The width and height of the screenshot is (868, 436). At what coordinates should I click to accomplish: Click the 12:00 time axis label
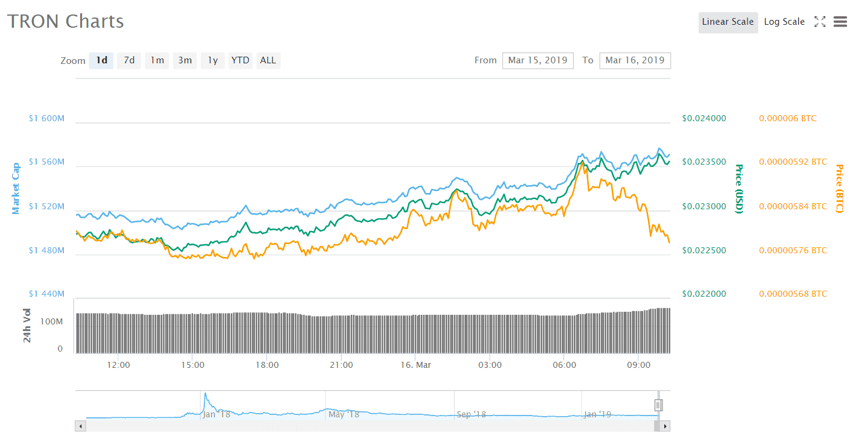click(x=118, y=365)
